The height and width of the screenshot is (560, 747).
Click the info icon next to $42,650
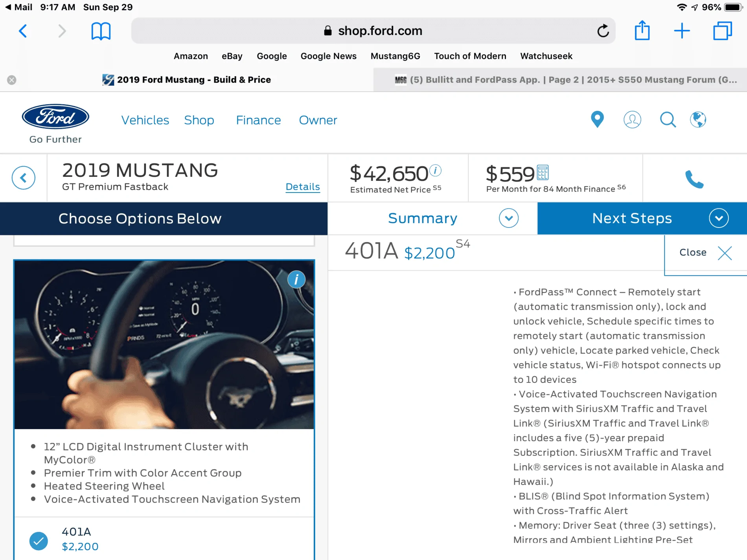coord(435,170)
